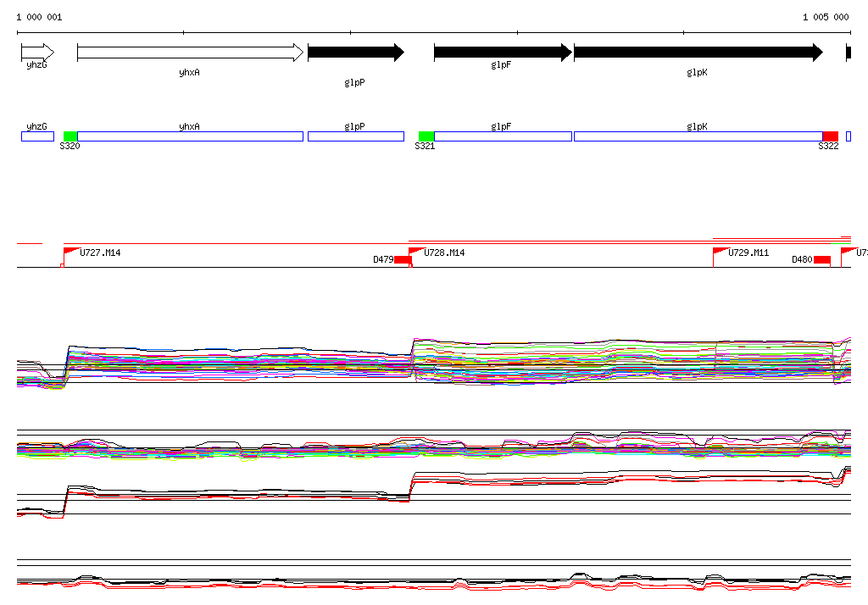This screenshot has height=605, width=868.
Task: Select the glpK blue outlined box
Action: pos(698,136)
